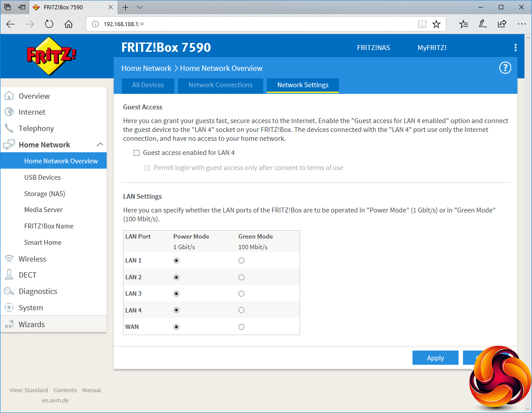Click the add notes pen icon
The height and width of the screenshot is (413, 532).
(x=483, y=24)
